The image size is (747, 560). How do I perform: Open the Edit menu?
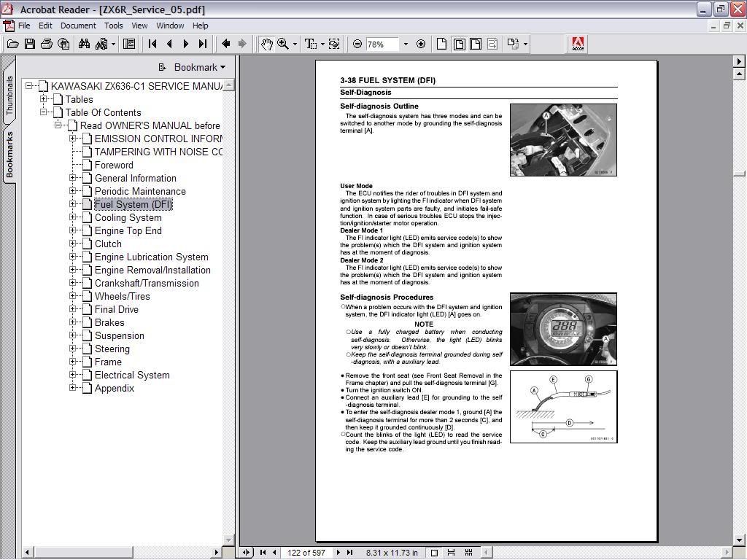[45, 26]
